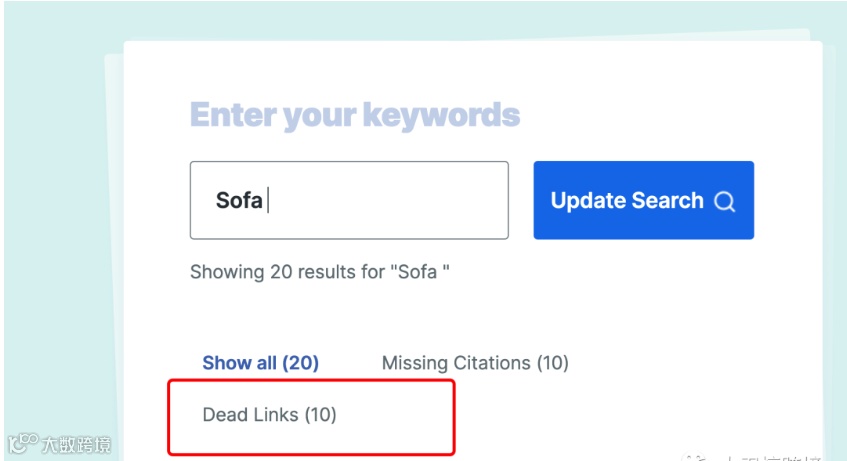
Task: Click the Enter your keywords heading
Action: (x=354, y=115)
